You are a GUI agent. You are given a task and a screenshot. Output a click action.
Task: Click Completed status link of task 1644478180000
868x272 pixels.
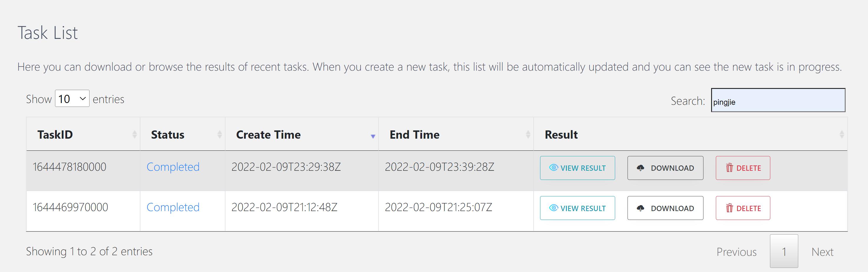pyautogui.click(x=173, y=167)
